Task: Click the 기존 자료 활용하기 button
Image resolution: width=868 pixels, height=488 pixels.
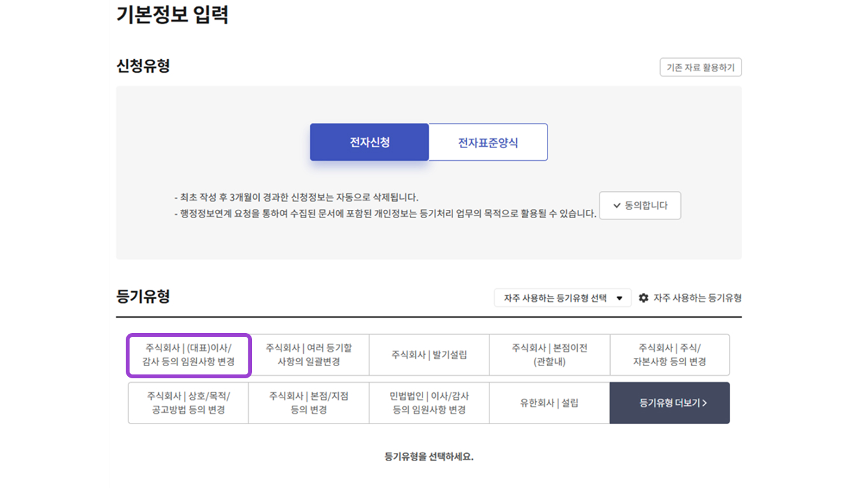Action: (x=700, y=67)
